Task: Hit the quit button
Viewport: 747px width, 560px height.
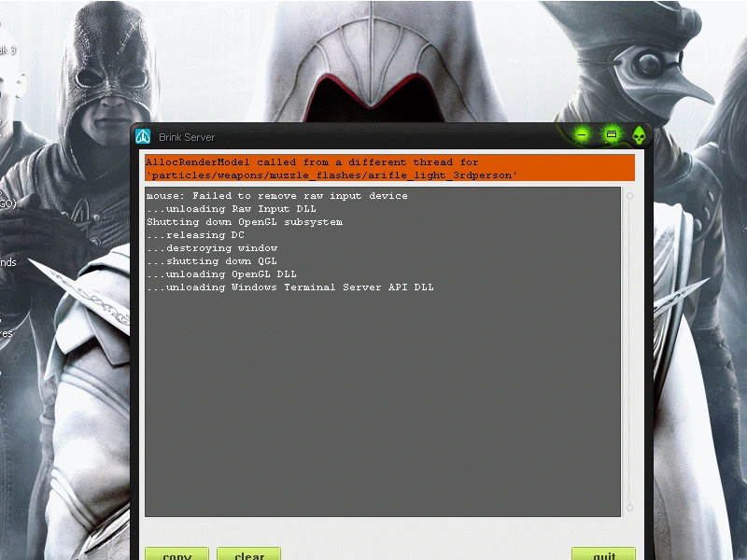Action: click(603, 555)
